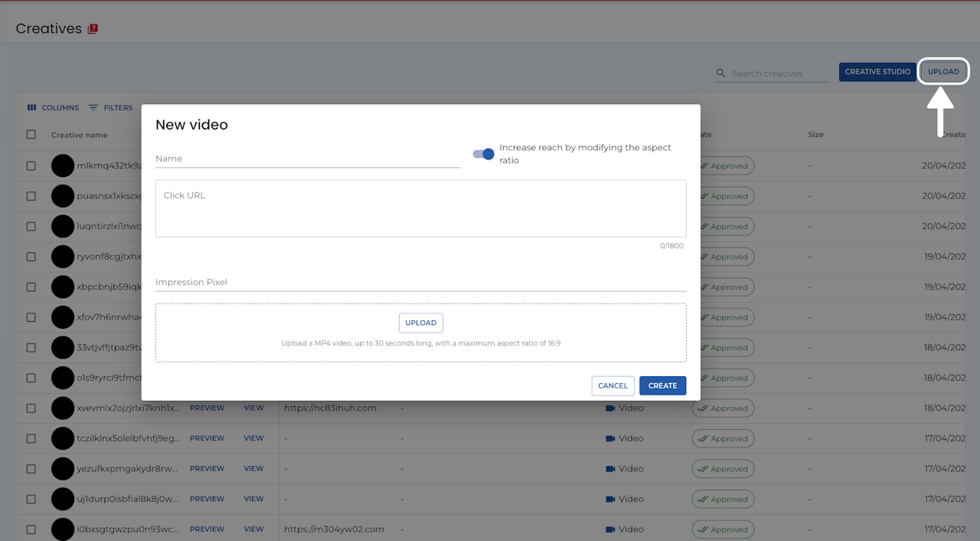Open Creative Studio

(x=877, y=72)
